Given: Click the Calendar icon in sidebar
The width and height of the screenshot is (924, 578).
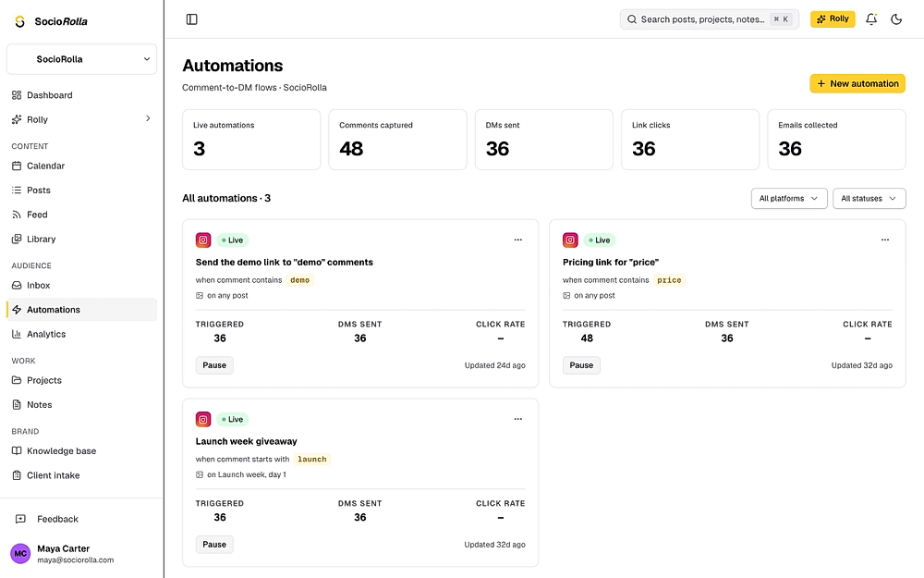Looking at the screenshot, I should [x=17, y=166].
